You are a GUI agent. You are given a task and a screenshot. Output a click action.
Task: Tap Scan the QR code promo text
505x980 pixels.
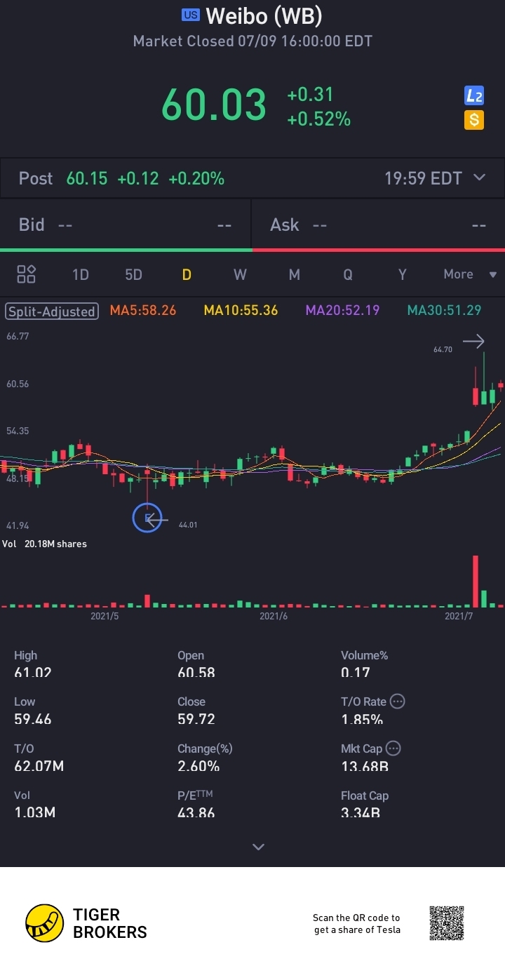(357, 923)
